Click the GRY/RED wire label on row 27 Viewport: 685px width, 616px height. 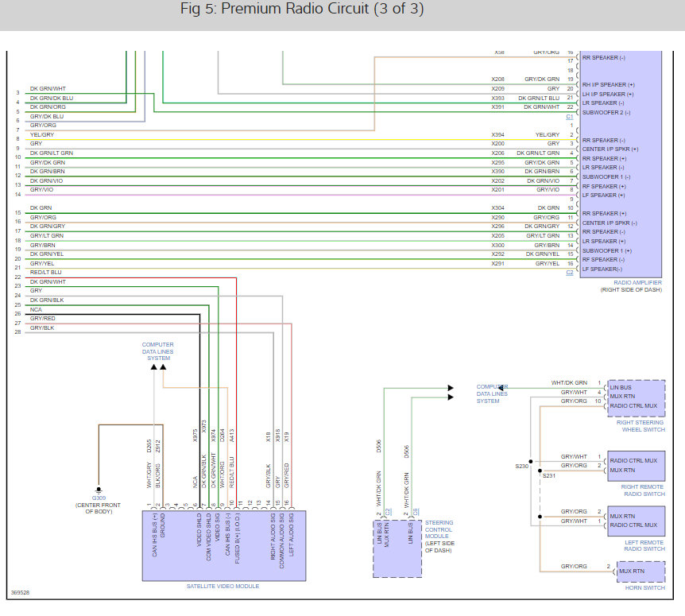coord(43,318)
